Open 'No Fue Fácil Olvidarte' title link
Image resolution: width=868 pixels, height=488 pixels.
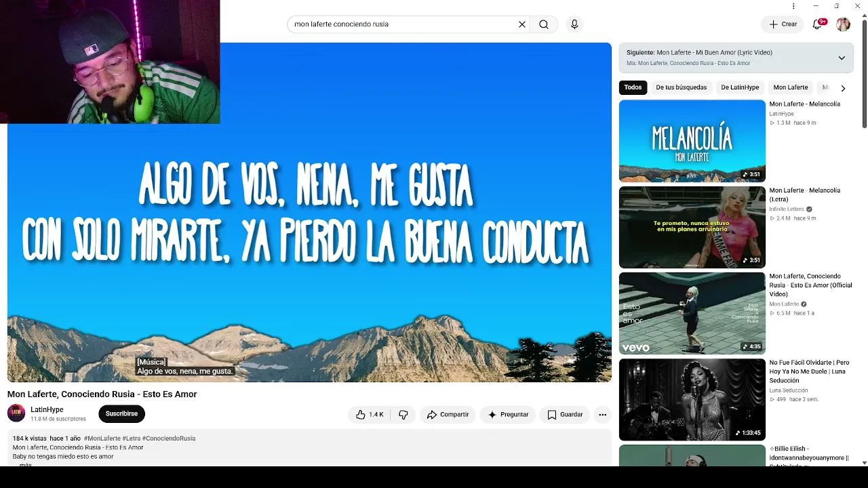tap(809, 371)
